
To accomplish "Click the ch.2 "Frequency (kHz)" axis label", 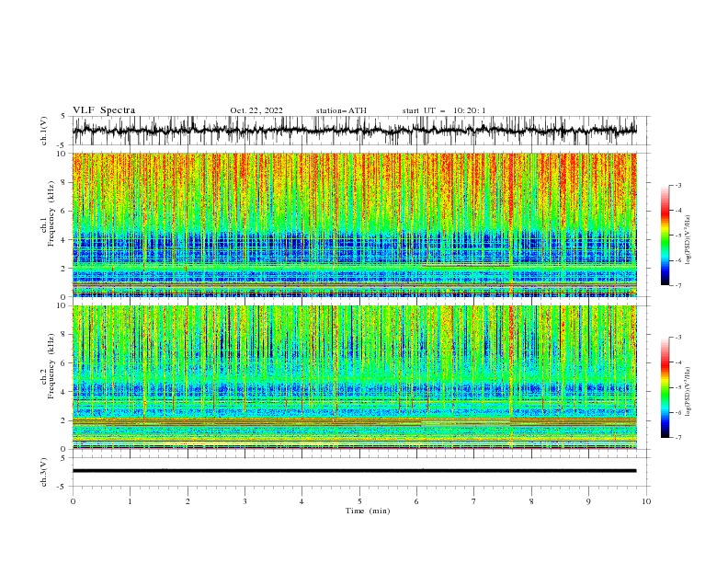I will (51, 365).
